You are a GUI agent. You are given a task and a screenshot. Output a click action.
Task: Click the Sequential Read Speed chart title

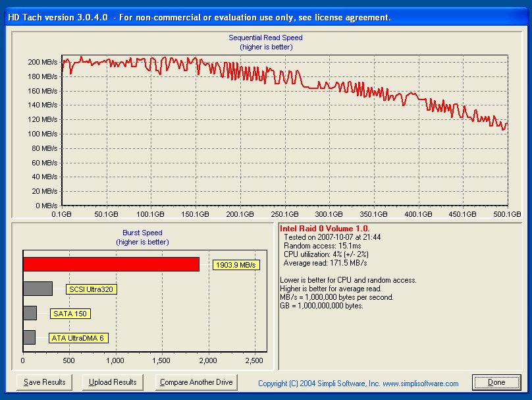(265, 38)
